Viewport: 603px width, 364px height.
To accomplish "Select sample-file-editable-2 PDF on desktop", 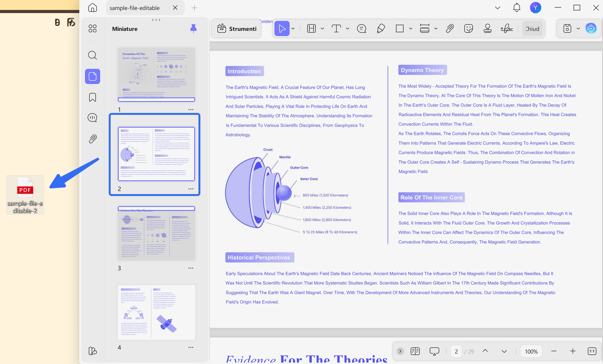I will [25, 195].
